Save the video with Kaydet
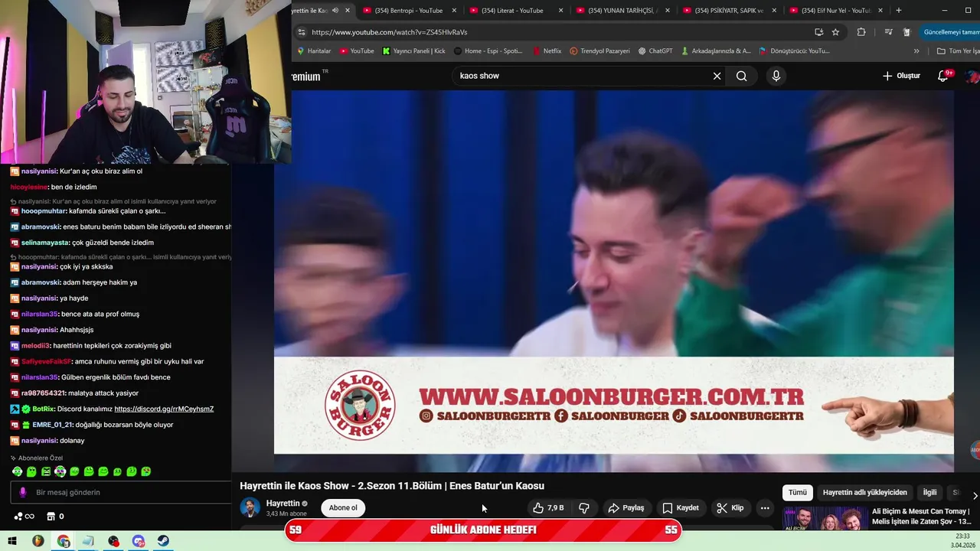This screenshot has height=551, width=980. (680, 508)
